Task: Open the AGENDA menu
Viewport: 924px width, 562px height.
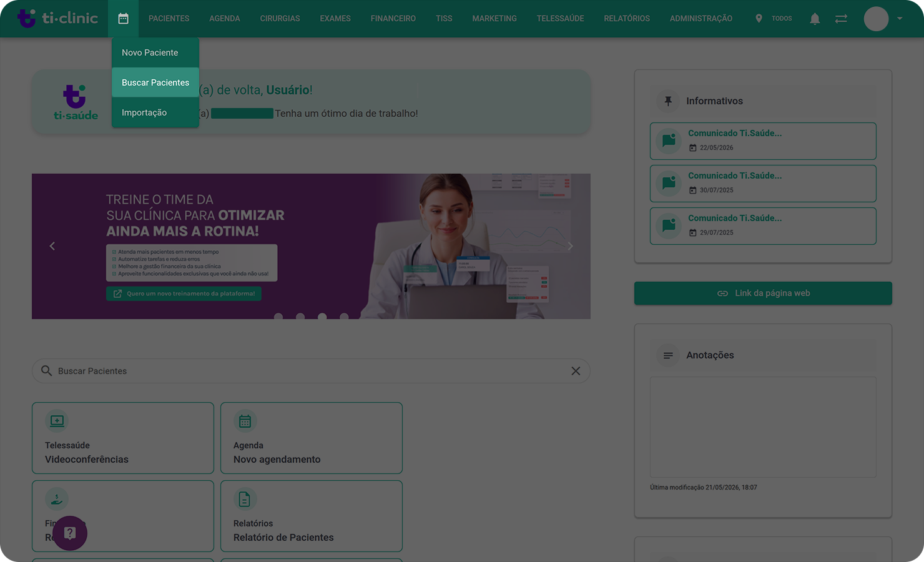Action: (x=225, y=19)
